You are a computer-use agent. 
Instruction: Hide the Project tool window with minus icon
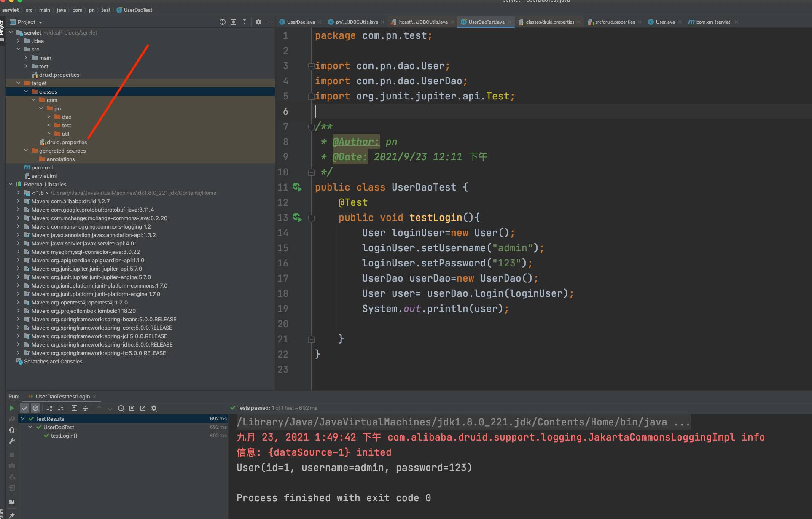269,22
